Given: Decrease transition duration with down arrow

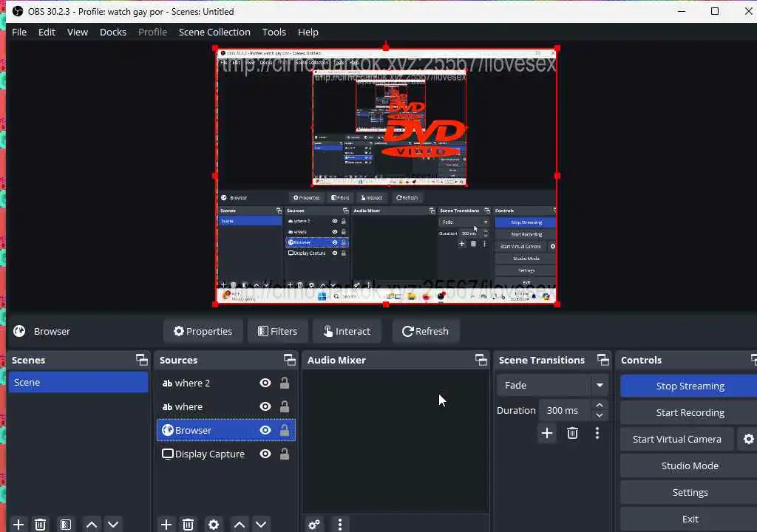Looking at the screenshot, I should (599, 416).
